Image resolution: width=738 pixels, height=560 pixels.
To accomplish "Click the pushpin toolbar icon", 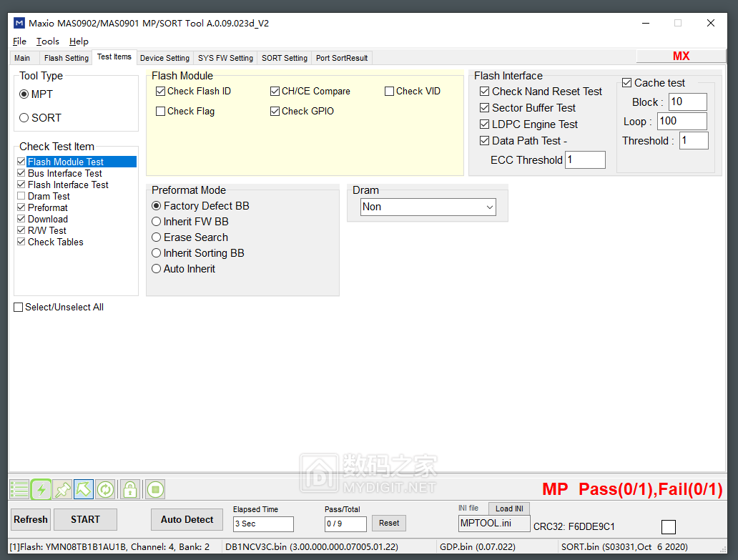I will point(62,489).
